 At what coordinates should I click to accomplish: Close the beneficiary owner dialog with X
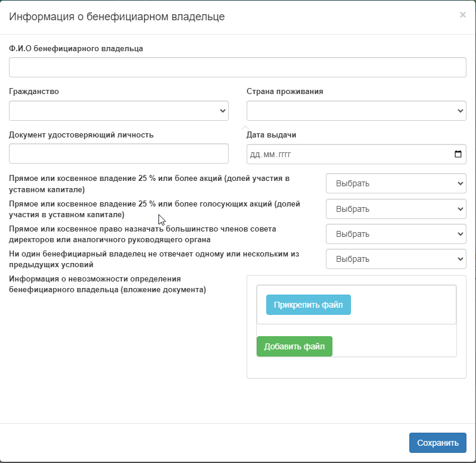[462, 15]
